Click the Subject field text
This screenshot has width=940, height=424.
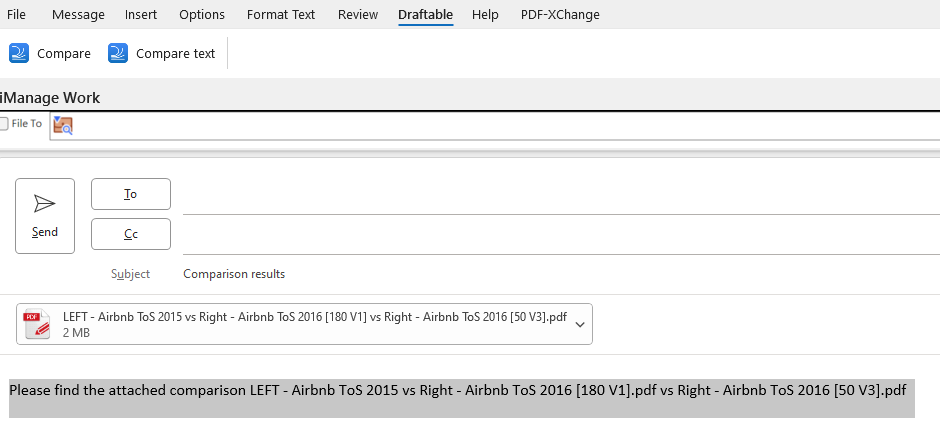[x=234, y=274]
